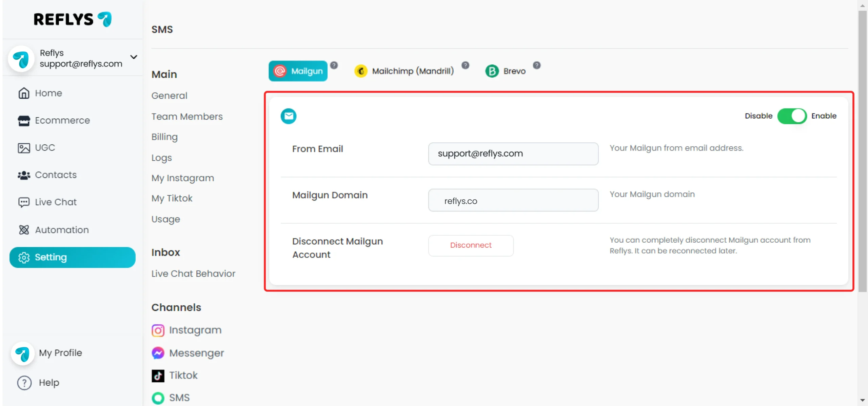Open Billing settings
The width and height of the screenshot is (868, 406).
pyautogui.click(x=164, y=137)
